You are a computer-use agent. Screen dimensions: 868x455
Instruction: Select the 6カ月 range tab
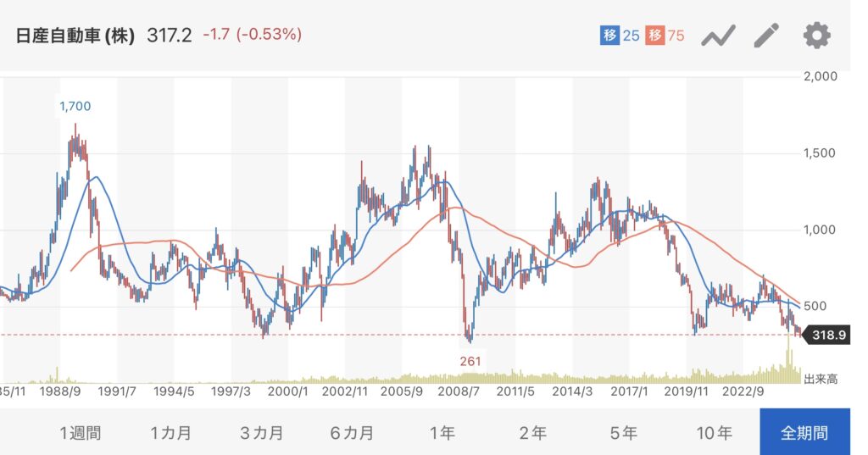click(352, 432)
